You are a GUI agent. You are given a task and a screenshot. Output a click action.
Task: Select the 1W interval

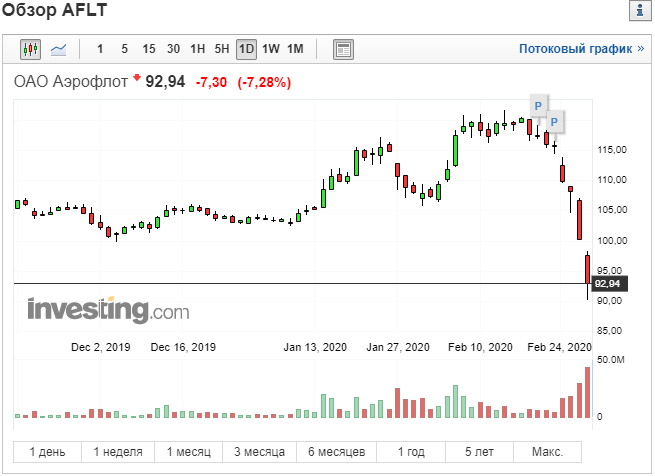[271, 49]
